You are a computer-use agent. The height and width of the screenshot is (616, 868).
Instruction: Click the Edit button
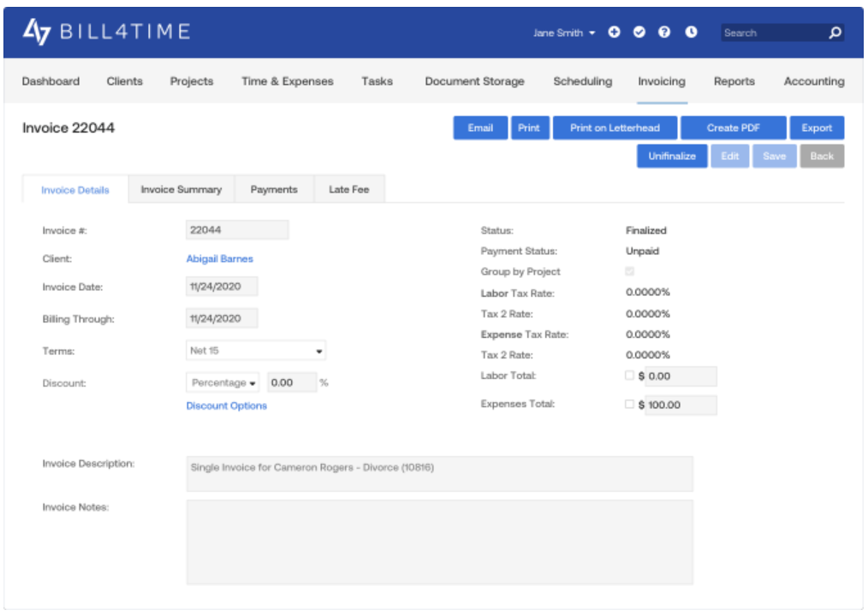(729, 156)
